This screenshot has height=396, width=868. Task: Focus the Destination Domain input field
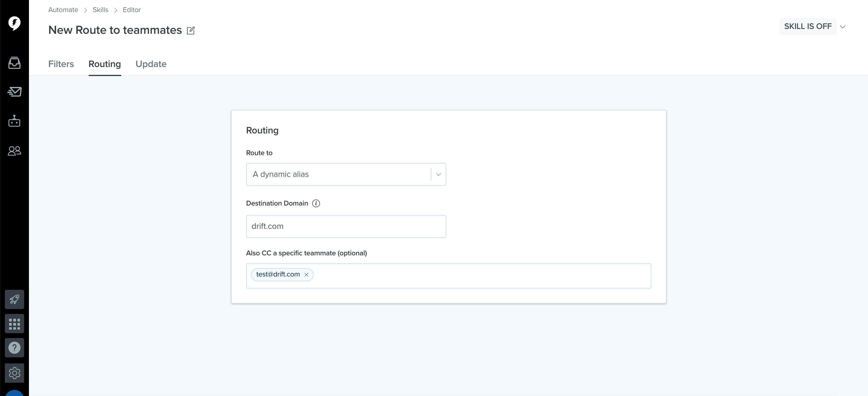(346, 226)
